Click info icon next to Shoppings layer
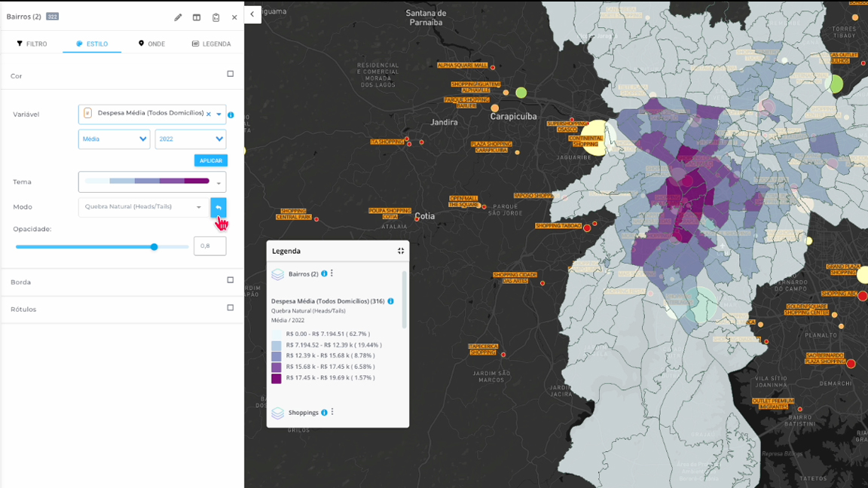This screenshot has height=488, width=868. tap(324, 413)
